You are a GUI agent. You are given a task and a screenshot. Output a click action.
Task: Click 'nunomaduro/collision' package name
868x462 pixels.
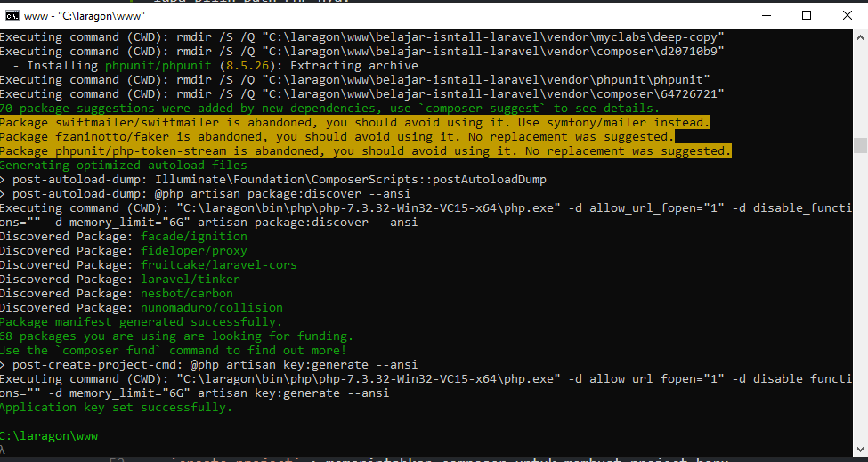(212, 308)
